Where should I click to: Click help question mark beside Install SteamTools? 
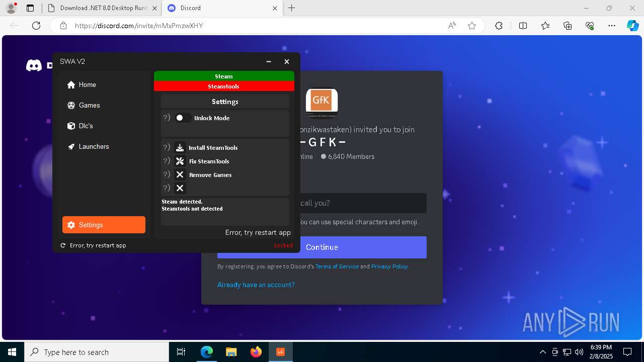167,147
